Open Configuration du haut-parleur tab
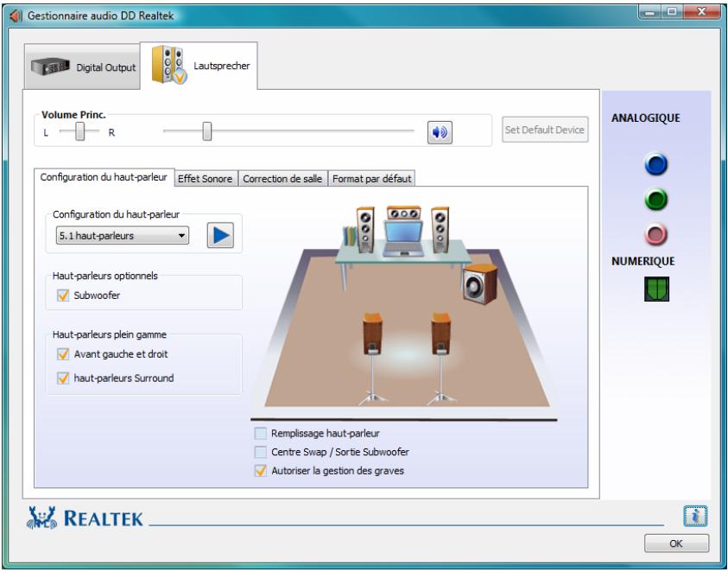 pos(104,177)
